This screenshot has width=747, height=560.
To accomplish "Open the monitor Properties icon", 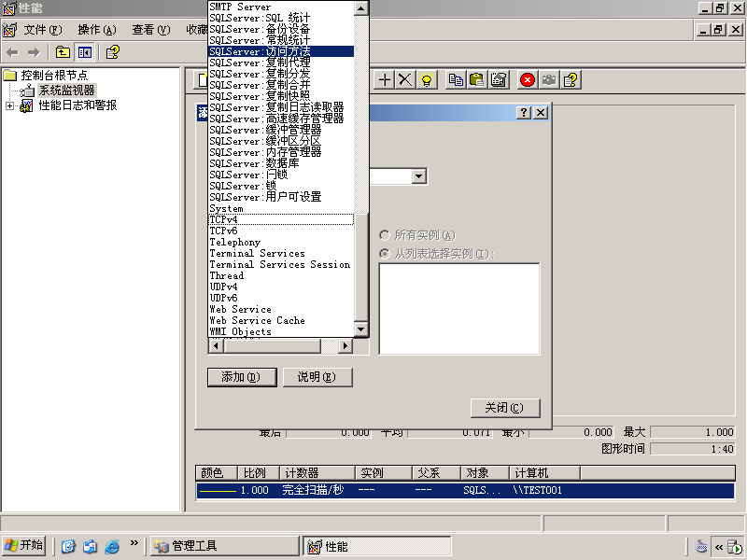I will 499,80.
